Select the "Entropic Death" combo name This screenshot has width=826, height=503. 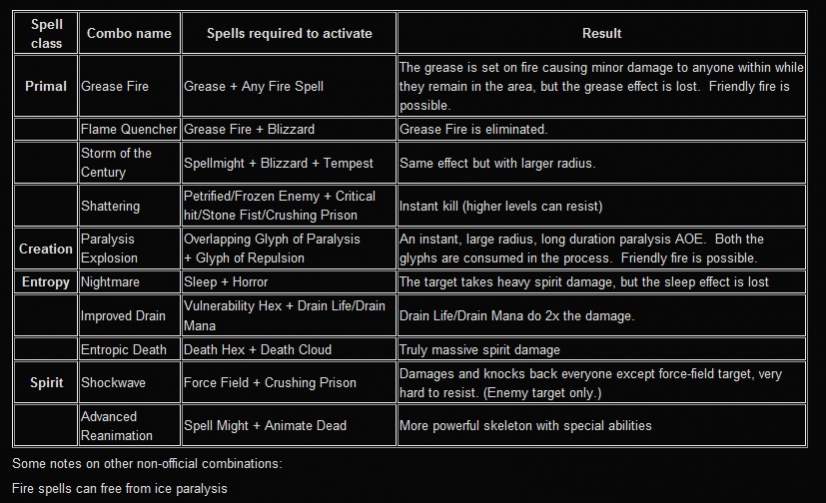click(124, 349)
